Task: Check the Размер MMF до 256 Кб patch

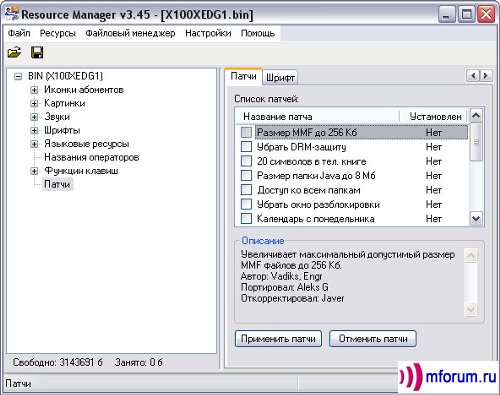Action: tap(246, 132)
